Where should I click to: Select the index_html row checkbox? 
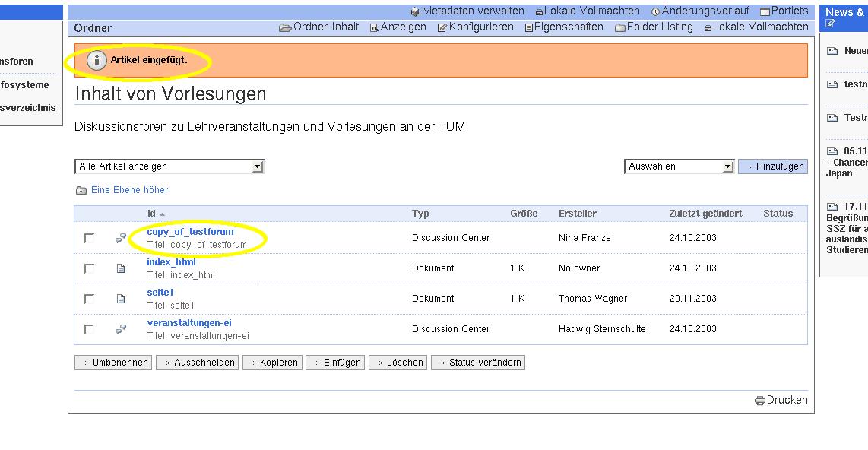pyautogui.click(x=89, y=268)
